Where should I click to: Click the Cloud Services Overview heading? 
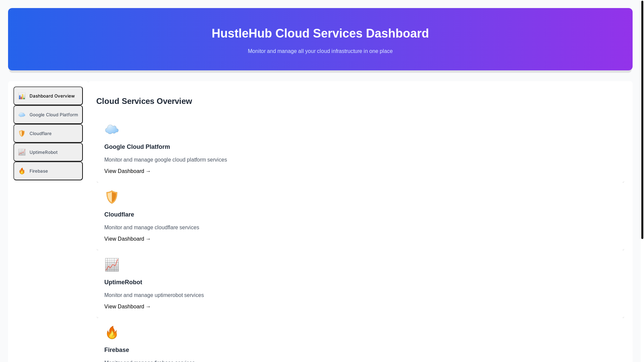(144, 101)
